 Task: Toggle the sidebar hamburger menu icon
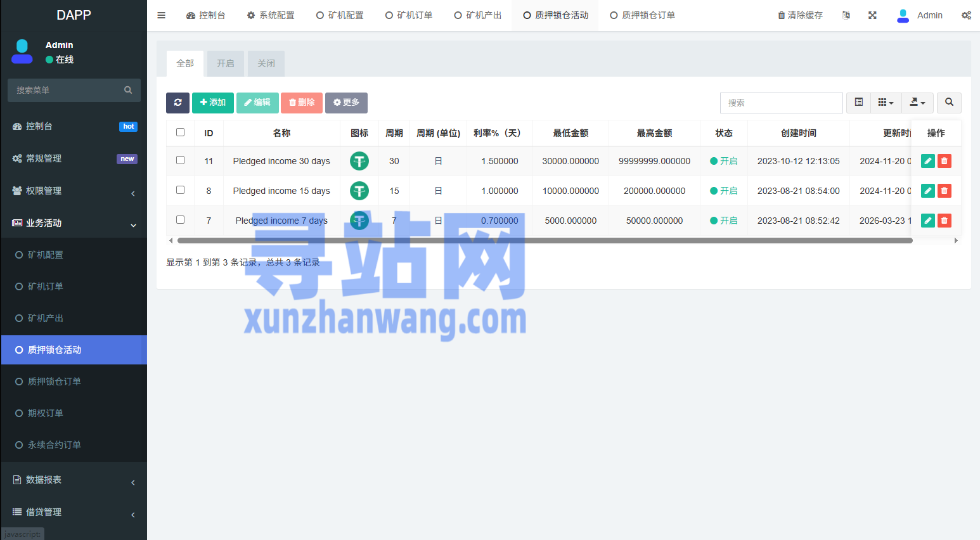pyautogui.click(x=162, y=15)
